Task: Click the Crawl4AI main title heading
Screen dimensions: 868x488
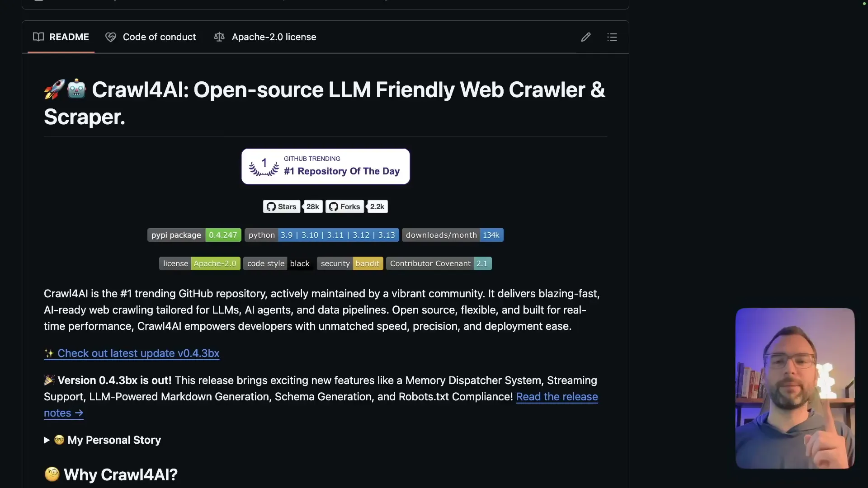Action: coord(325,103)
